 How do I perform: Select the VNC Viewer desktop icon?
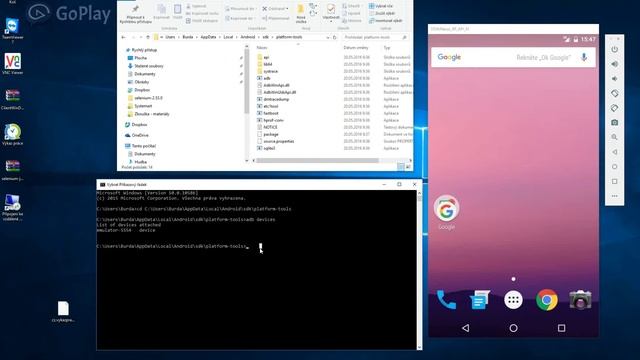click(12, 64)
